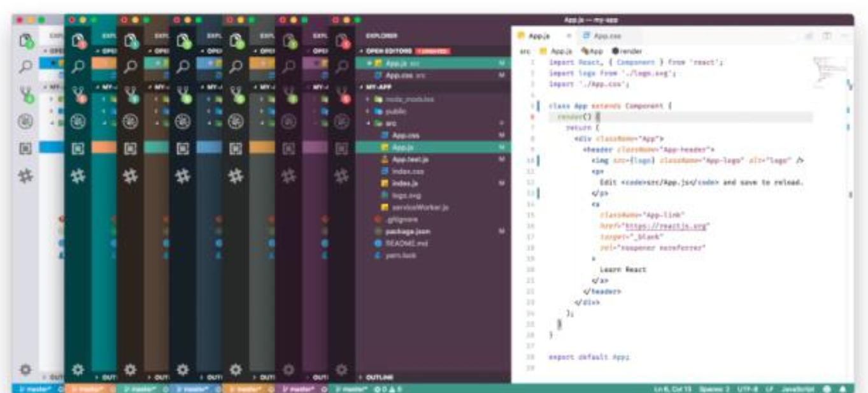Screen dimensions: 868x393
Task: Open Explorer icon in the light-theme window
Action: click(x=26, y=41)
